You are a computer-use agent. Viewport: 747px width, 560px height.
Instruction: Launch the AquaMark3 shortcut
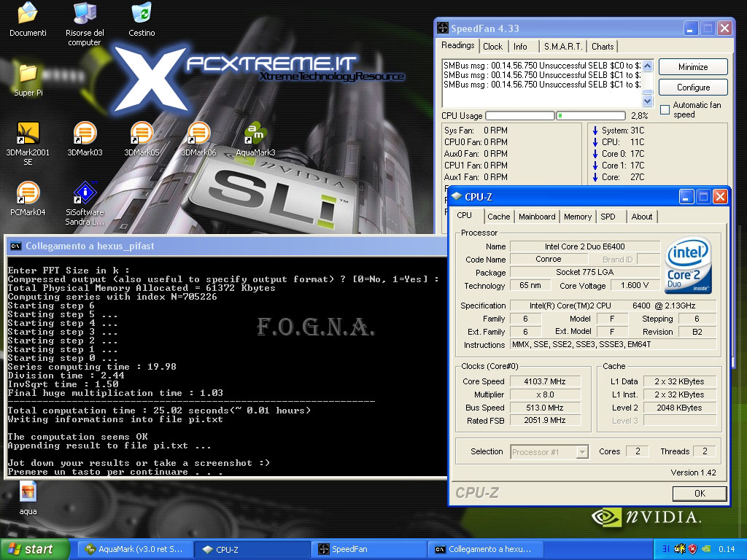tap(255, 139)
